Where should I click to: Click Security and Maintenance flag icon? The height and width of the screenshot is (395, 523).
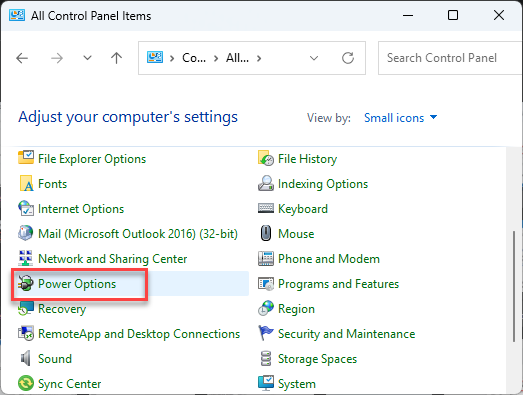pos(266,333)
